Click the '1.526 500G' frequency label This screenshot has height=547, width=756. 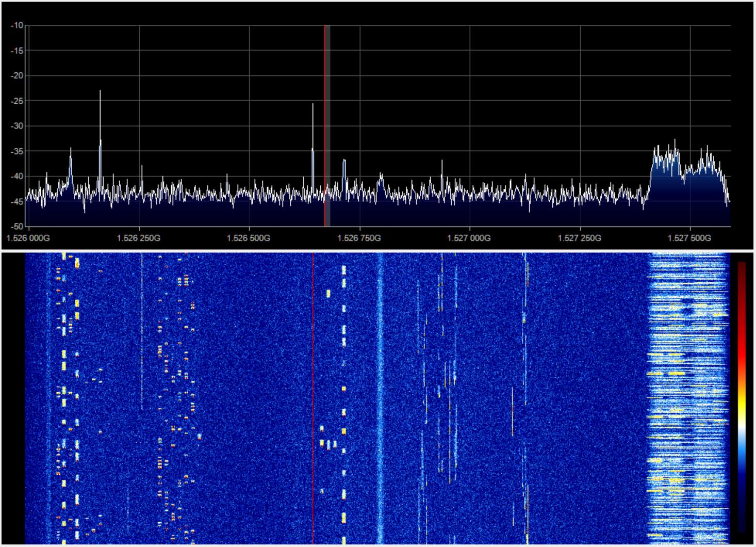(249, 238)
